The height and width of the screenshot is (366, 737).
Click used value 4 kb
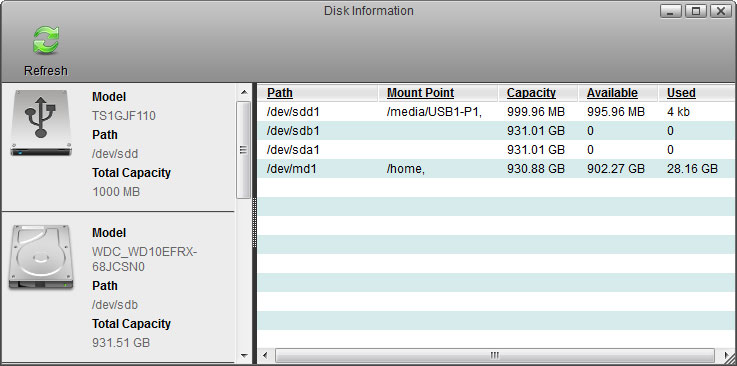(678, 112)
